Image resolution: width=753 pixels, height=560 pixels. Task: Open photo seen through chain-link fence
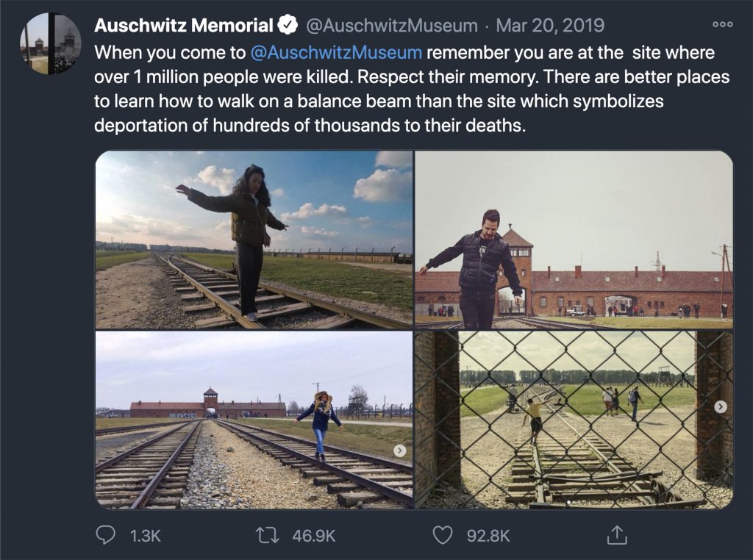point(574,420)
